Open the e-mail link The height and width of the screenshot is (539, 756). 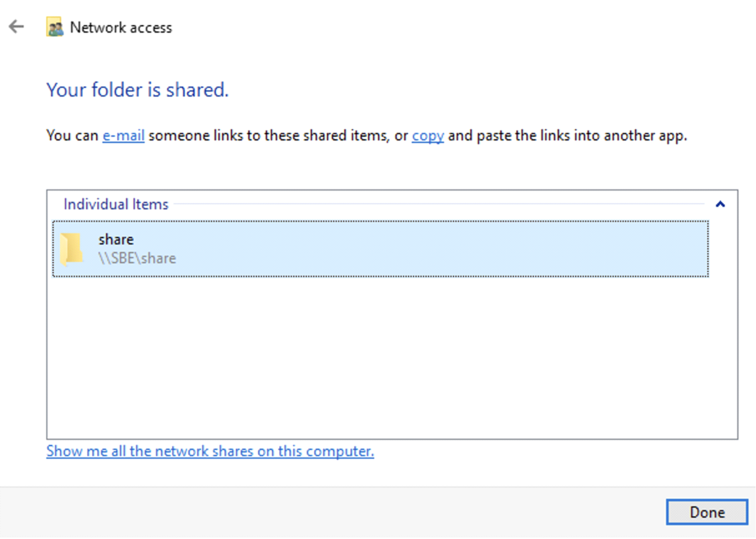[123, 136]
